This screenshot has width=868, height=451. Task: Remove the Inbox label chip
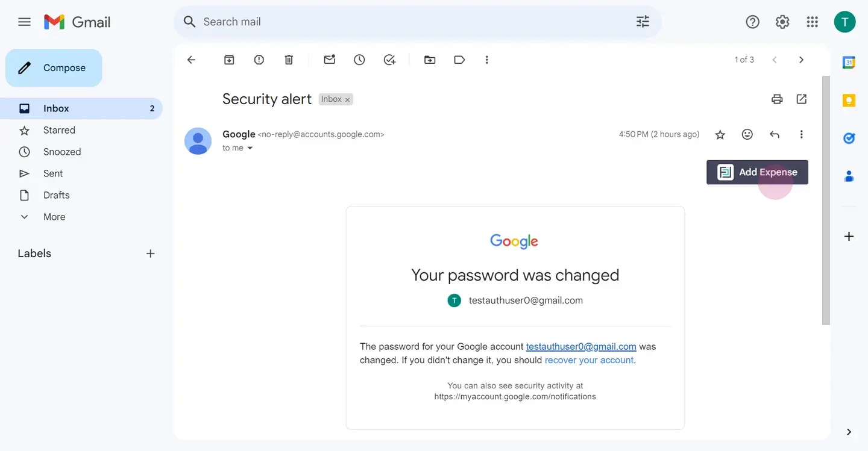(x=348, y=100)
